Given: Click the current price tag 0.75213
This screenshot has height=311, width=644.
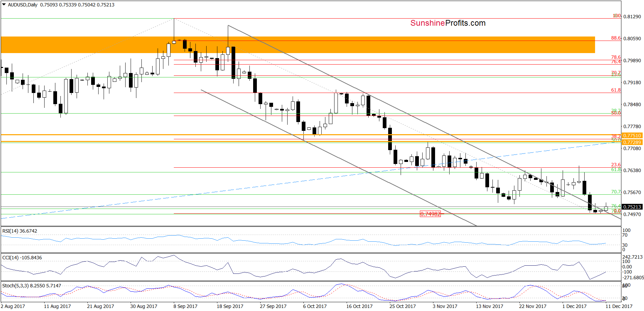Looking at the screenshot, I should (632, 207).
